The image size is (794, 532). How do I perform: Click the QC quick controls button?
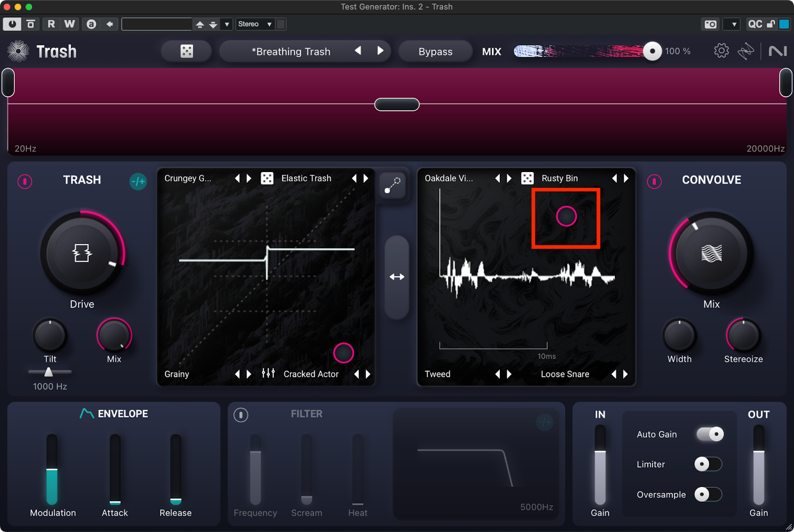click(x=755, y=24)
